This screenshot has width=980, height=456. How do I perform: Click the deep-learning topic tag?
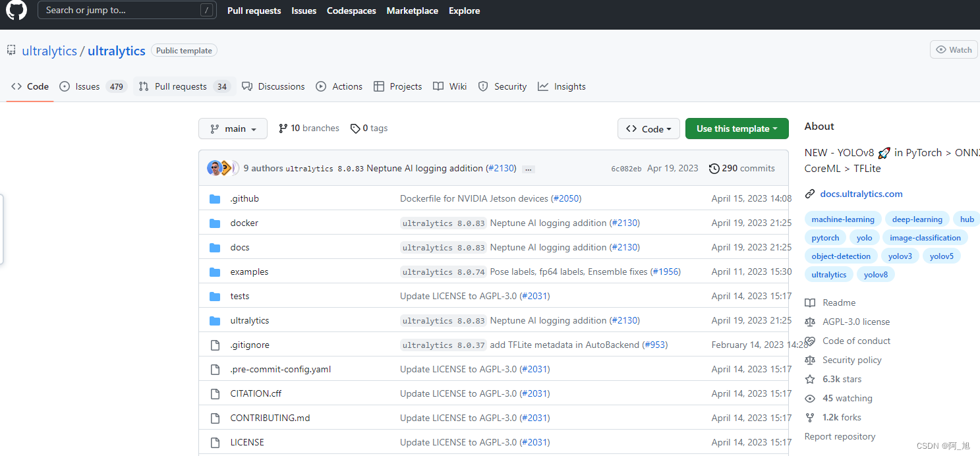point(917,219)
